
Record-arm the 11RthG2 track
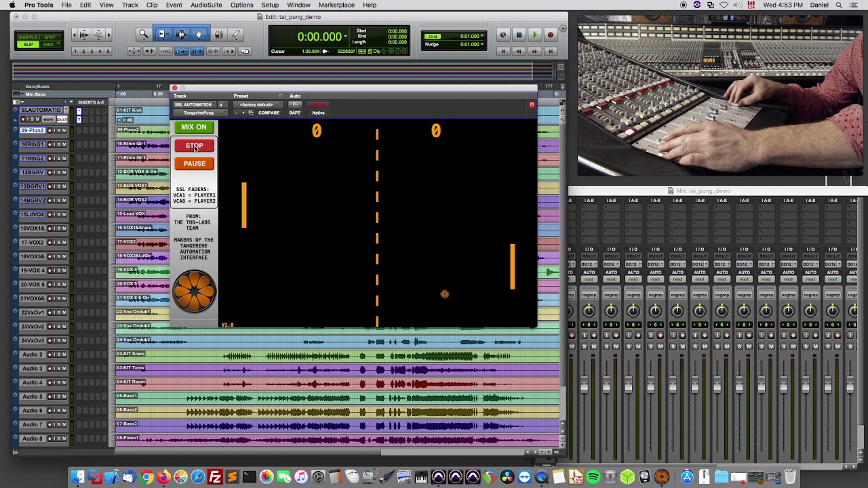pyautogui.click(x=50, y=159)
